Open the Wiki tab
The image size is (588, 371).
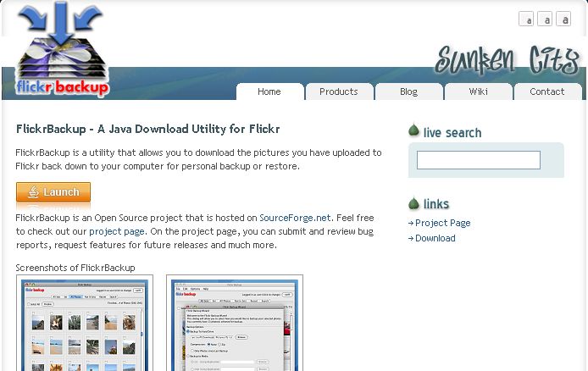tap(478, 91)
